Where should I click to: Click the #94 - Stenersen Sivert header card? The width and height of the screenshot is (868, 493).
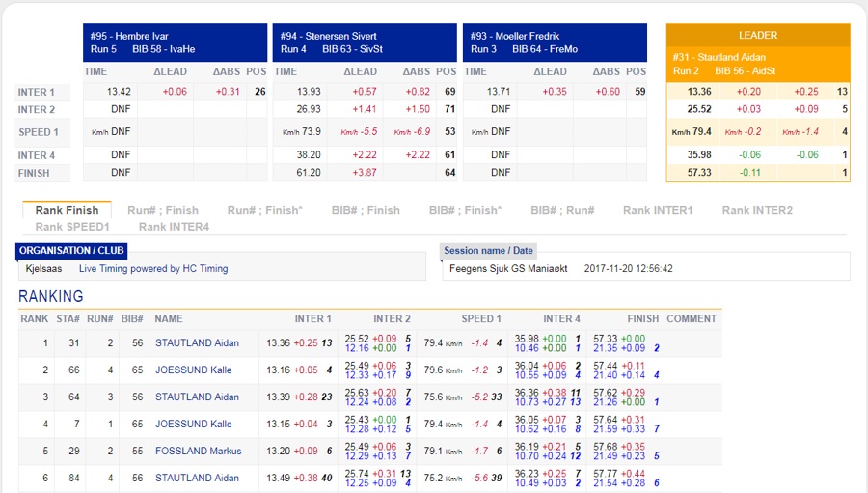365,42
